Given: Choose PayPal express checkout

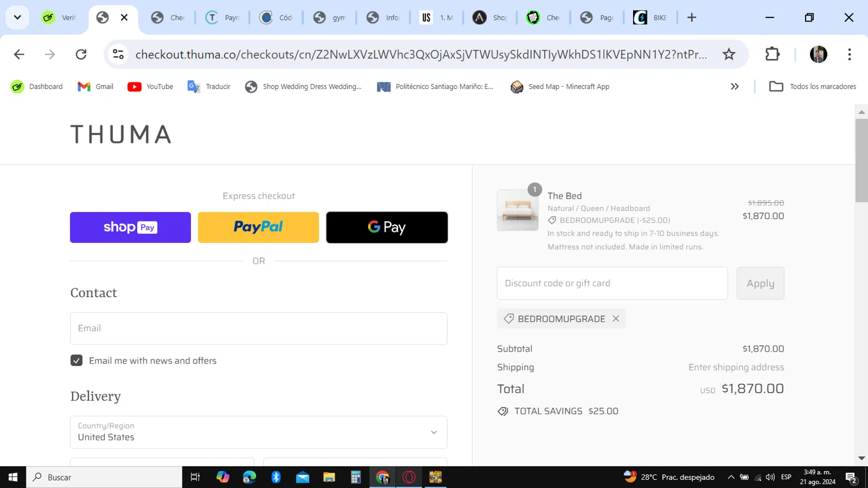Looking at the screenshot, I should (258, 227).
